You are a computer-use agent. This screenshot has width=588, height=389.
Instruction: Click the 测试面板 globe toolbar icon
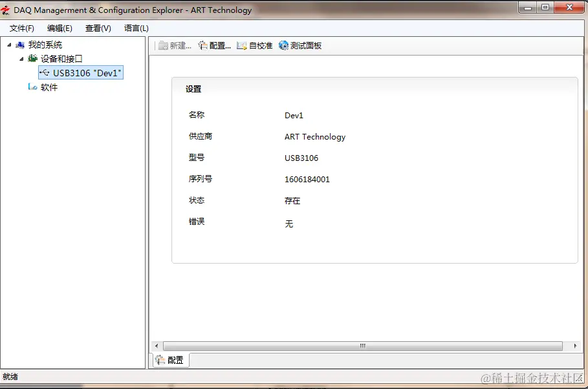coord(283,46)
